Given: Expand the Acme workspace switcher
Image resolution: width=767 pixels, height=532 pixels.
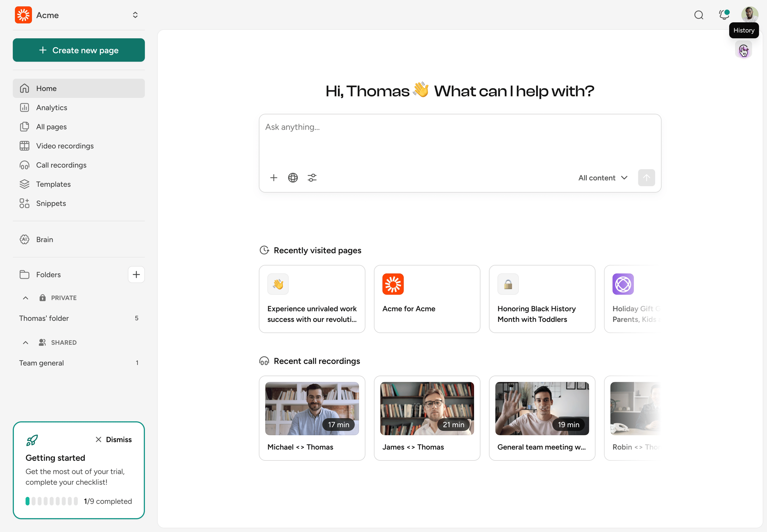Looking at the screenshot, I should (x=135, y=15).
